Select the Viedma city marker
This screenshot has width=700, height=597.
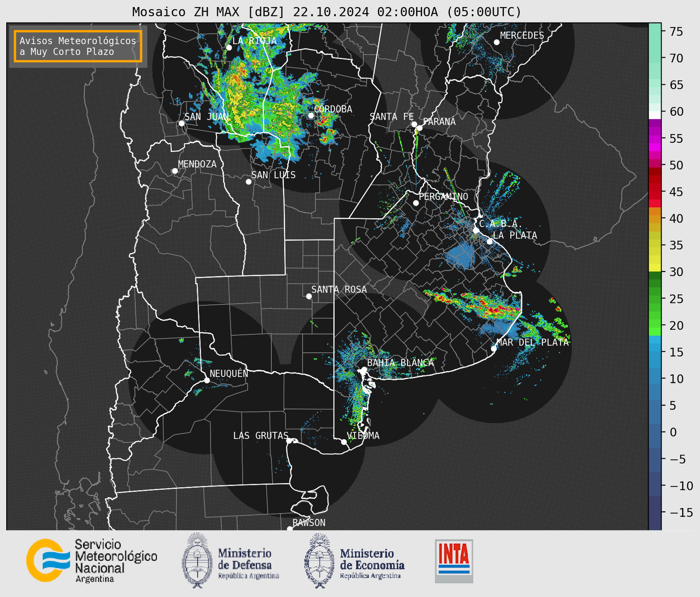[344, 442]
